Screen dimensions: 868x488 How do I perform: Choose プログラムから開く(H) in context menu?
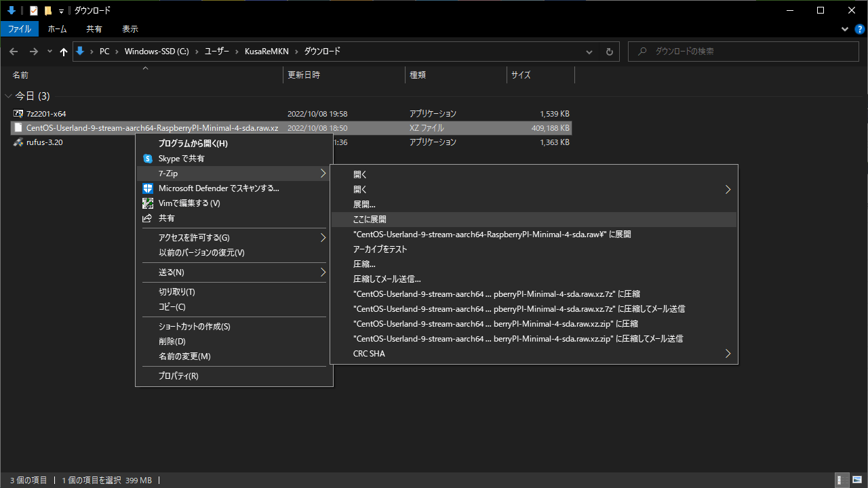234,144
